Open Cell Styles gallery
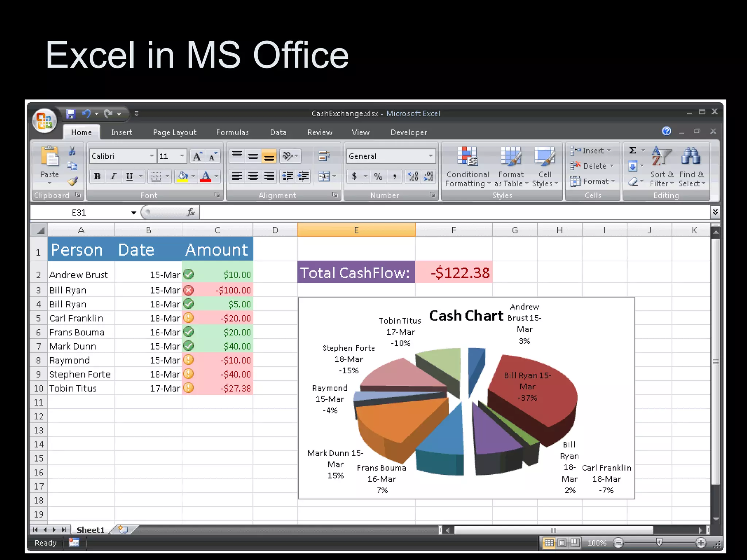 click(545, 167)
